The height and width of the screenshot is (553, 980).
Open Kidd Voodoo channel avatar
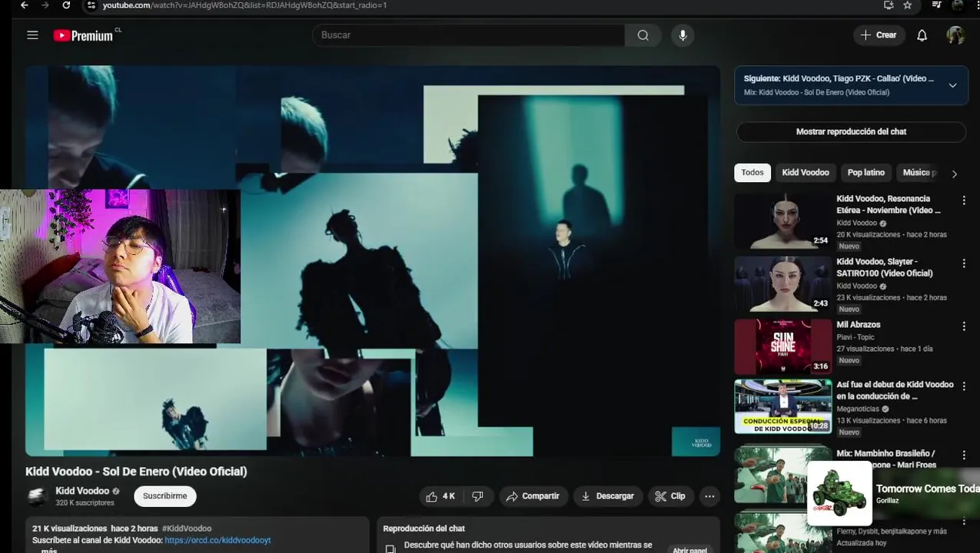37,496
